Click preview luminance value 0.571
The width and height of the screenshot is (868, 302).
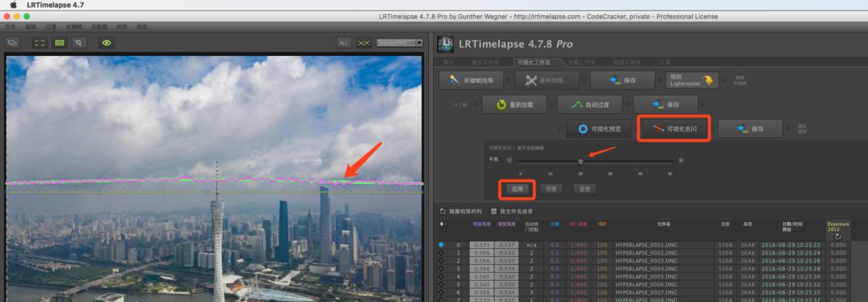pyautogui.click(x=482, y=245)
